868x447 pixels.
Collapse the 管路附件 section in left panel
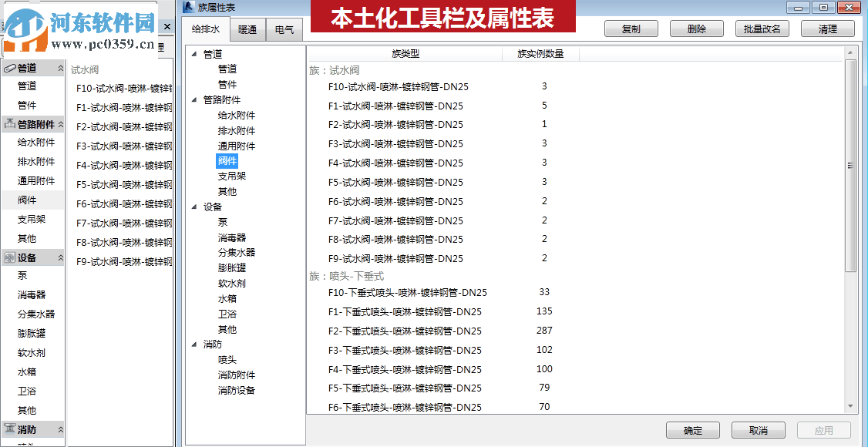tap(60, 125)
